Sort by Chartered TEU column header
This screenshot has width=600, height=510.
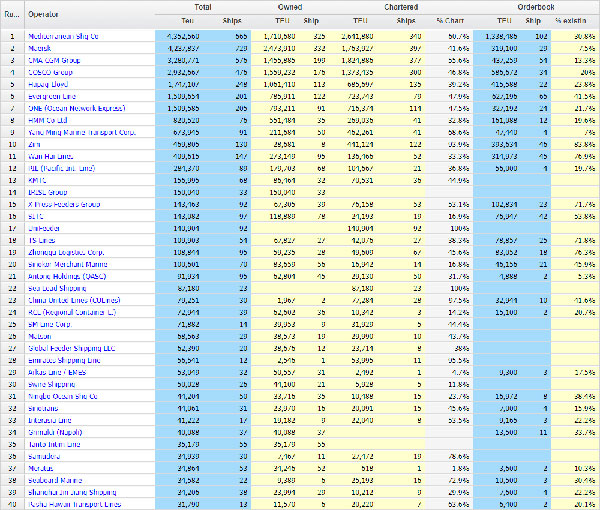[360, 21]
